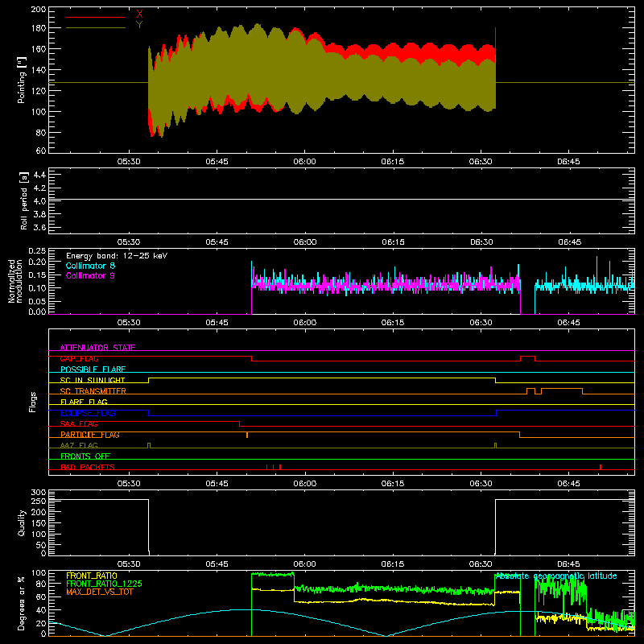Click the SAA_FLAG label
The image size is (644, 644).
click(x=79, y=424)
